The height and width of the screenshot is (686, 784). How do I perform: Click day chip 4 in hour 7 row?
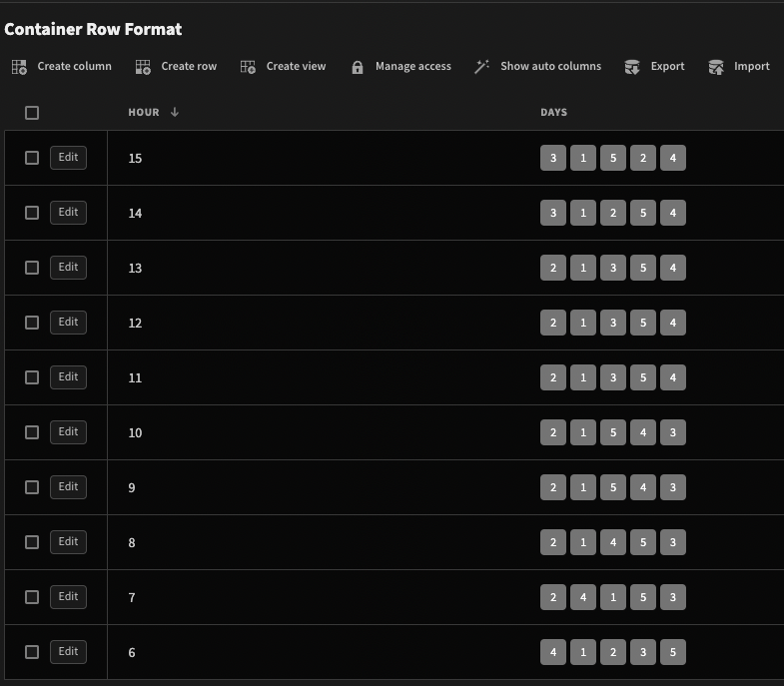tap(583, 597)
